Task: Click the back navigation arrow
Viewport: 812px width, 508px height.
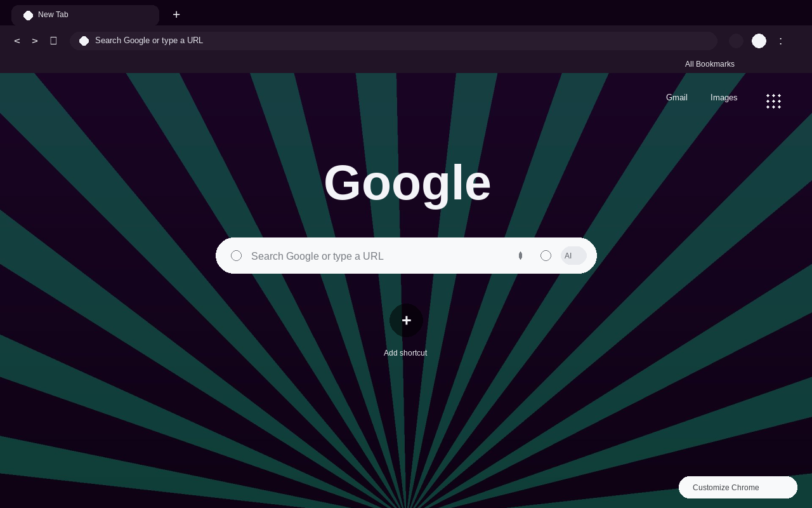Action: coord(17,41)
